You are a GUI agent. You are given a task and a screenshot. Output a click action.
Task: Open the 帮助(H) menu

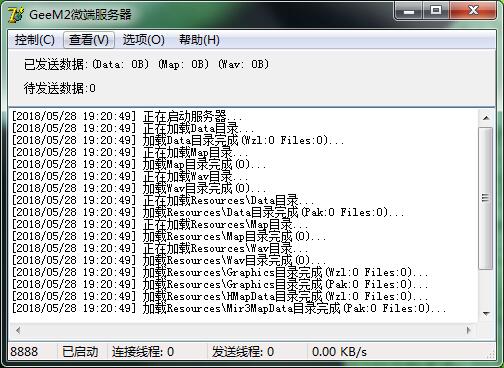pyautogui.click(x=199, y=40)
